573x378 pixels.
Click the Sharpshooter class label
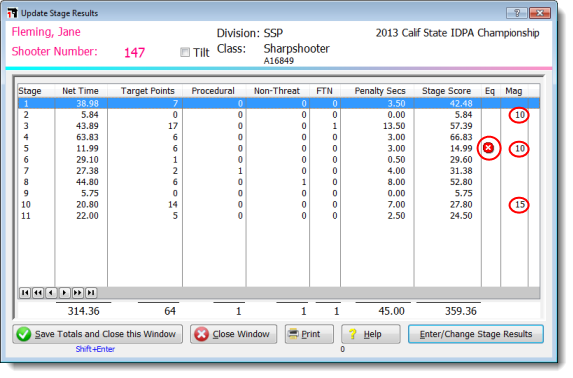click(297, 49)
